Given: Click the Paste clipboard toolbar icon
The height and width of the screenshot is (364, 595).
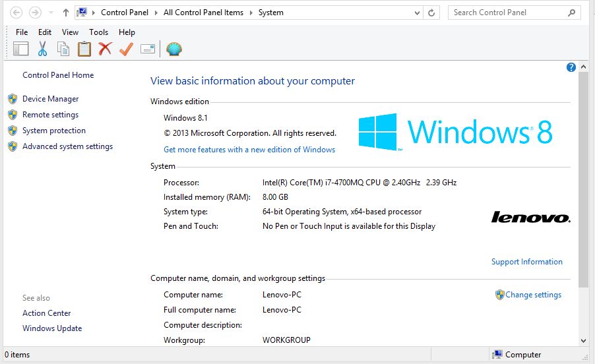Looking at the screenshot, I should [84, 49].
